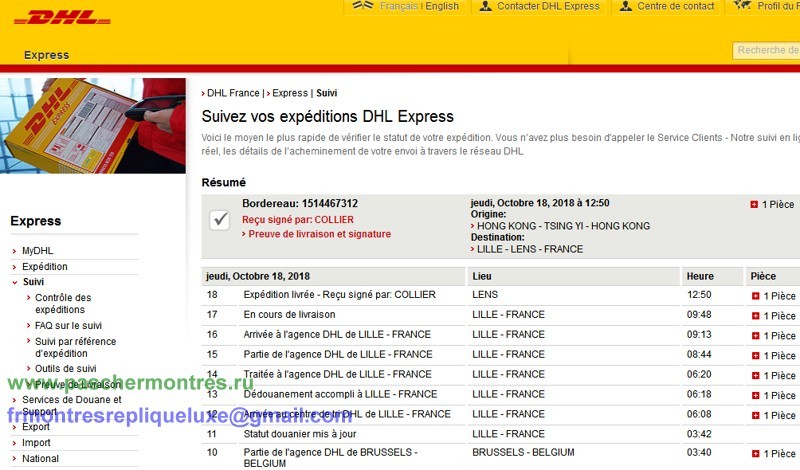The image size is (800, 470).
Task: Click the Bordereau: 1514467312 number
Action: click(299, 203)
